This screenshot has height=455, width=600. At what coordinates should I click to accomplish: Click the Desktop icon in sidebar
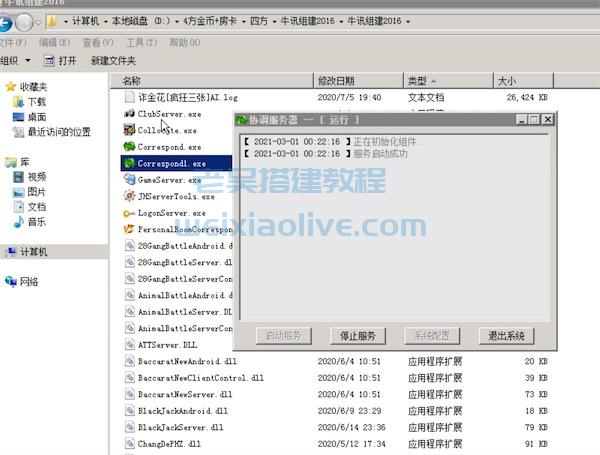point(18,117)
